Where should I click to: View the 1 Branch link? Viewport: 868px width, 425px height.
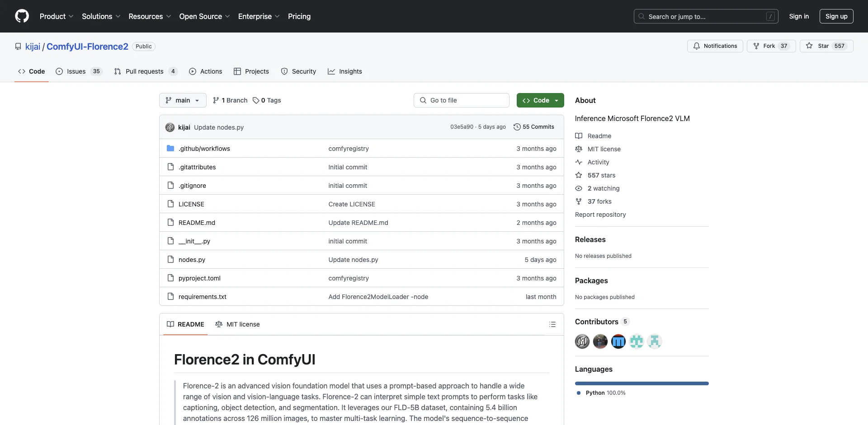click(x=230, y=100)
